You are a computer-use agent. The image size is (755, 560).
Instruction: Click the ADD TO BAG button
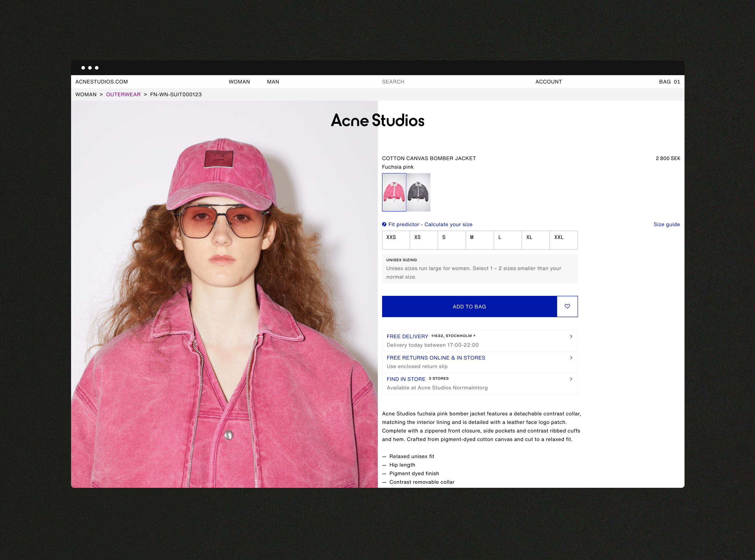point(470,307)
